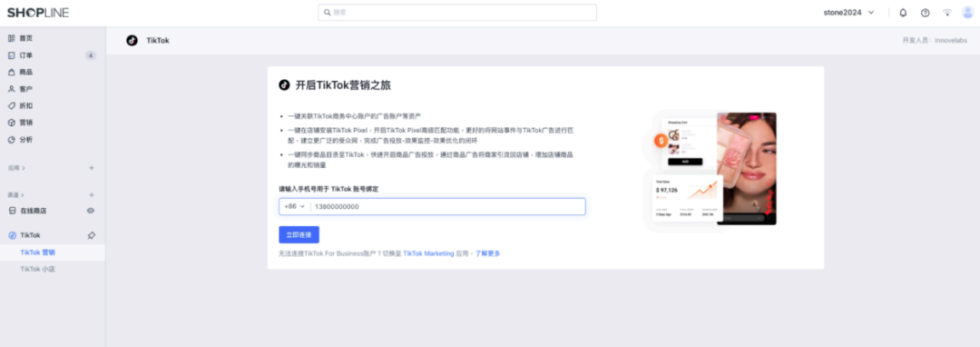Click the phone number field 13800000000
980x347 pixels.
click(447, 207)
